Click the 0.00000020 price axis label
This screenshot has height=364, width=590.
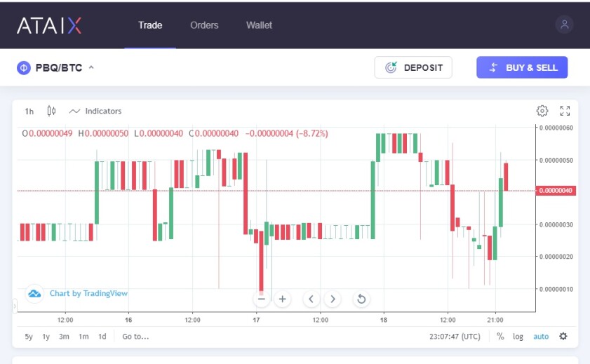(556, 257)
